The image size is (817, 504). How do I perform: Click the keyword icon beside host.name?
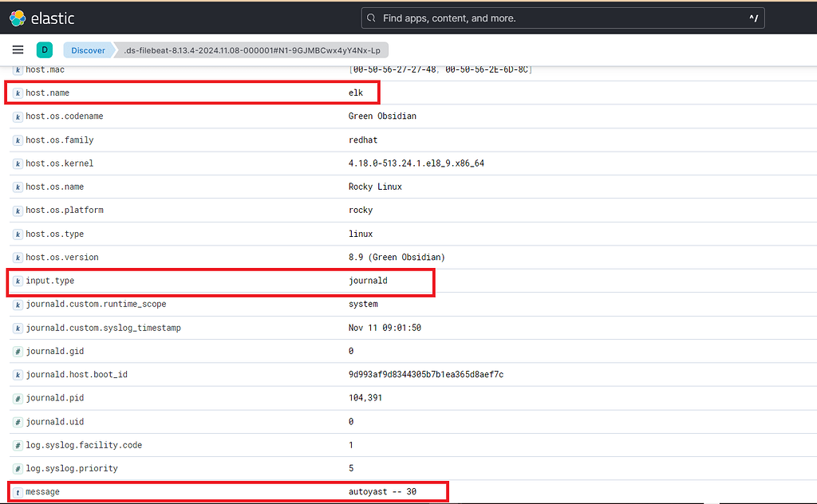pos(18,93)
